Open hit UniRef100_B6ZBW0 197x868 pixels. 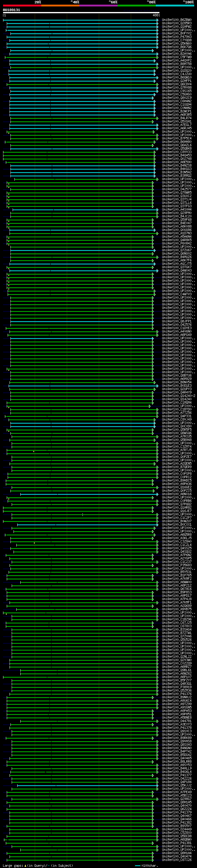click(x=176, y=20)
